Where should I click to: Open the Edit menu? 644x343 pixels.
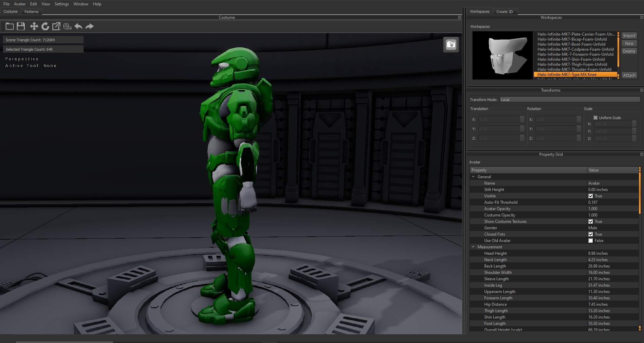coord(34,4)
